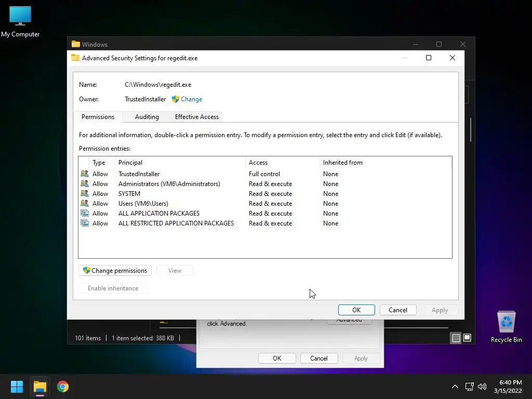Cancel the Advanced Security Settings dialog

398,310
